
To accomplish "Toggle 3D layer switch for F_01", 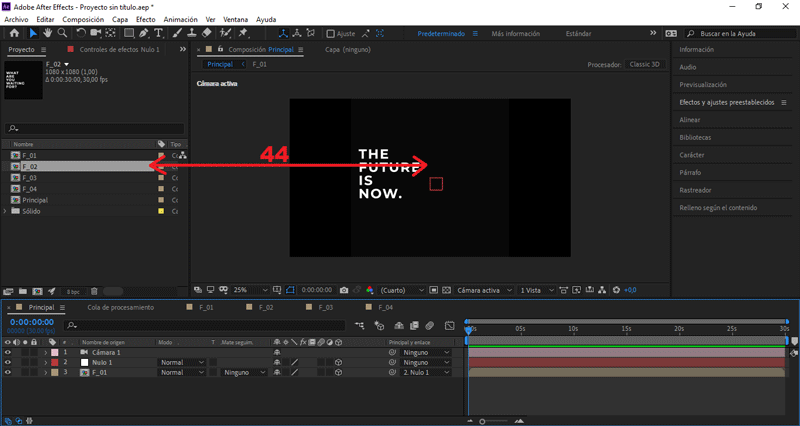I will [x=338, y=372].
